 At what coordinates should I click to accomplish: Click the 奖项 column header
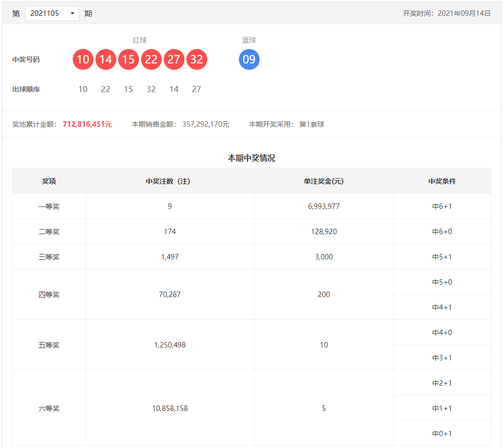[x=49, y=181]
